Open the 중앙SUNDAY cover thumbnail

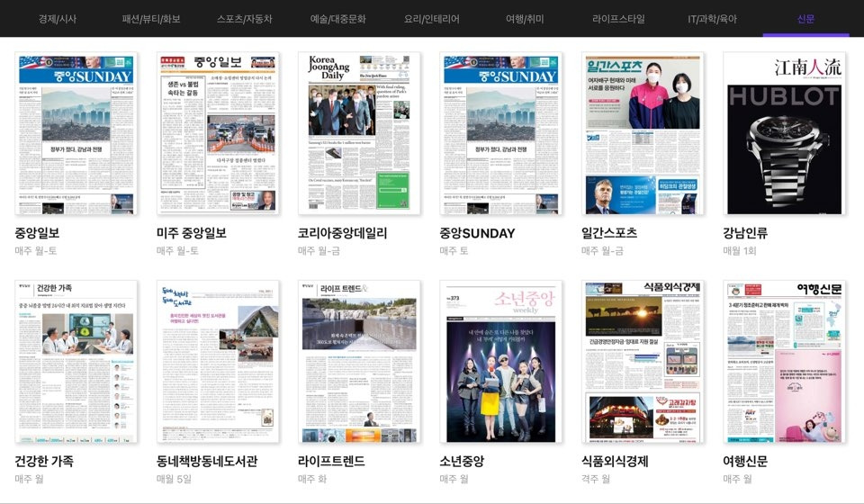(501, 133)
